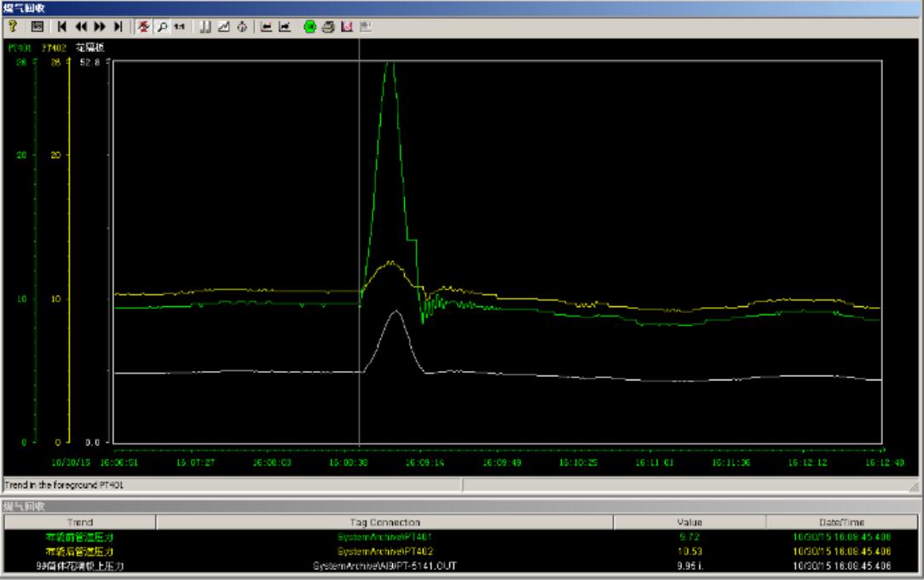This screenshot has width=924, height=580.
Task: Bring previous trend to foreground
Action: tap(267, 26)
